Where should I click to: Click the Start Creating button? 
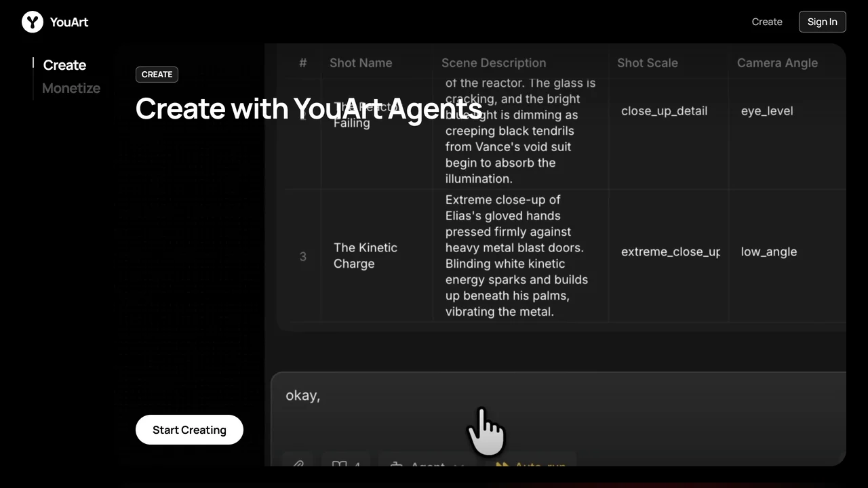[x=189, y=430]
